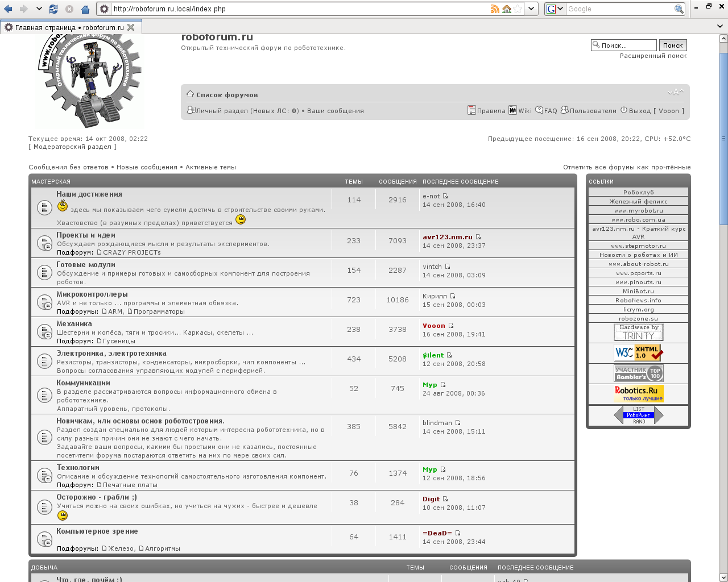Open the back/forward history dropdown arrow

[x=39, y=9]
